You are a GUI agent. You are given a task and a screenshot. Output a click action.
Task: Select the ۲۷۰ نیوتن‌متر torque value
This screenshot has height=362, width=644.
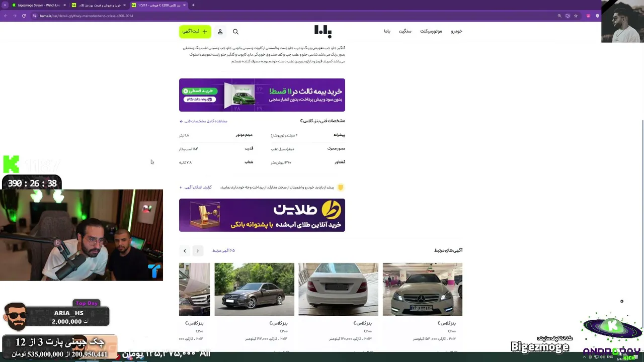coord(281,162)
